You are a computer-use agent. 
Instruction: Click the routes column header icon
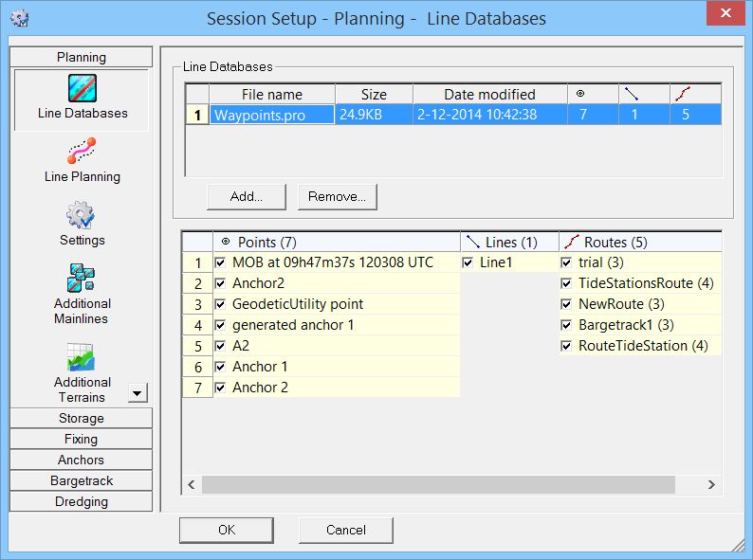[682, 94]
